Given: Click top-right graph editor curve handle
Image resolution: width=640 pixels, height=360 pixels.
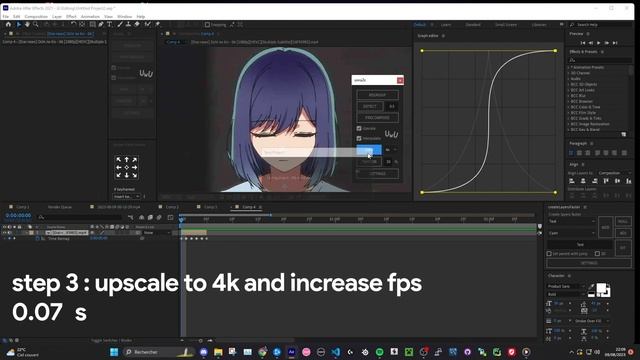Looking at the screenshot, I should [556, 51].
